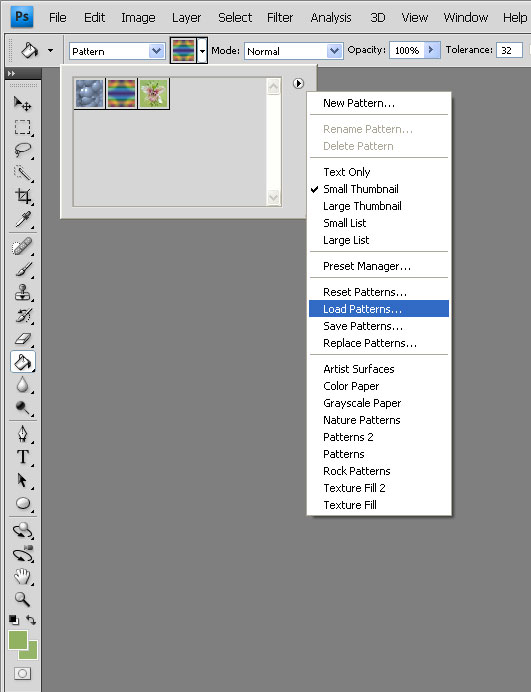Switch view to Text Only
This screenshot has width=531, height=692.
pos(379,172)
